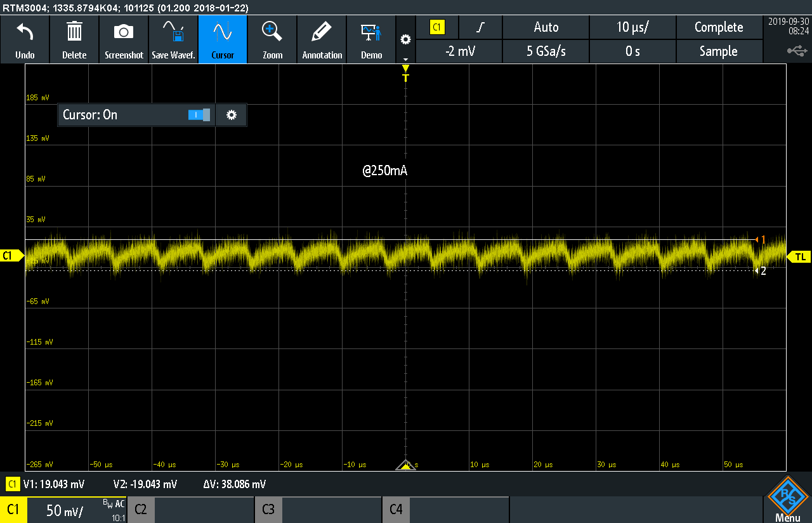Click the USB connection icon

point(797,50)
